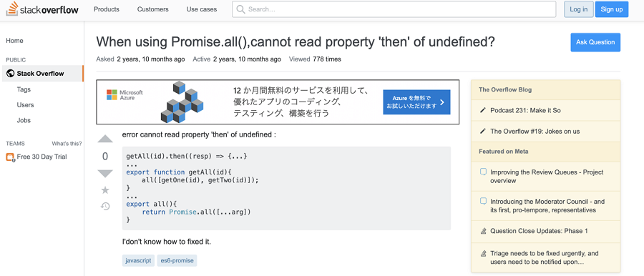
Task: Open the Use cases menu item
Action: click(202, 9)
